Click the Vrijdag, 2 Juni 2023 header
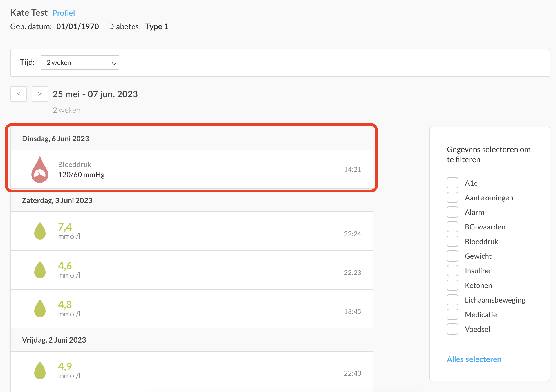 (x=192, y=340)
